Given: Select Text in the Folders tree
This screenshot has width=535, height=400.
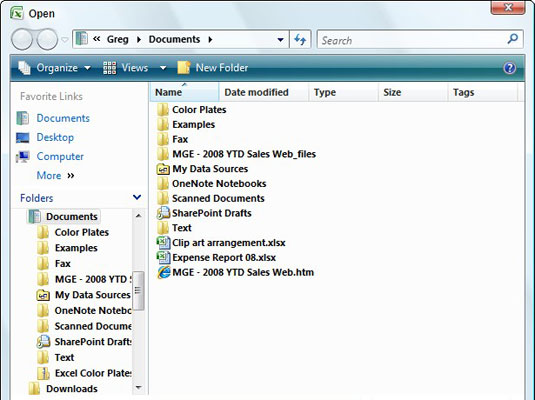Looking at the screenshot, I should point(64,357).
